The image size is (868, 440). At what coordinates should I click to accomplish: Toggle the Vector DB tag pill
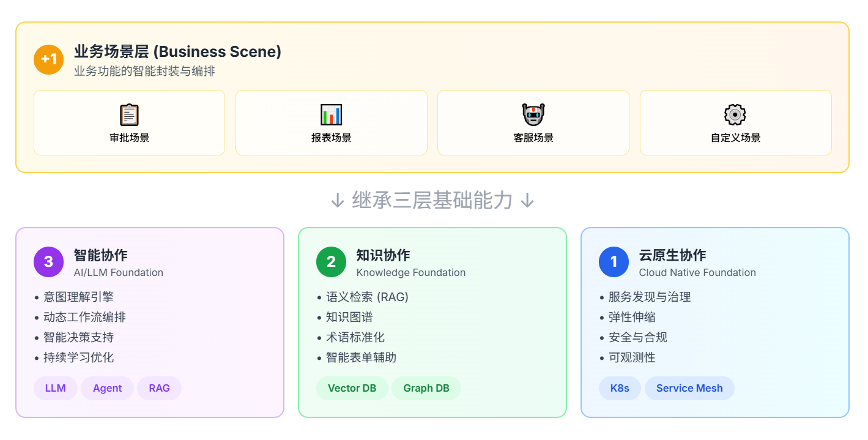(352, 388)
